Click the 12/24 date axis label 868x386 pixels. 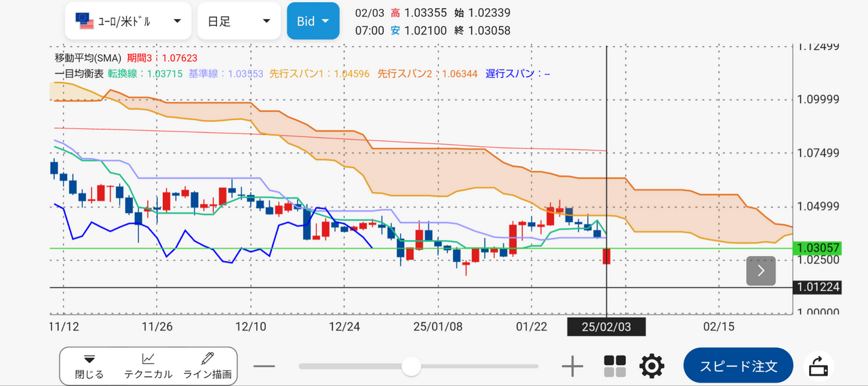[344, 326]
